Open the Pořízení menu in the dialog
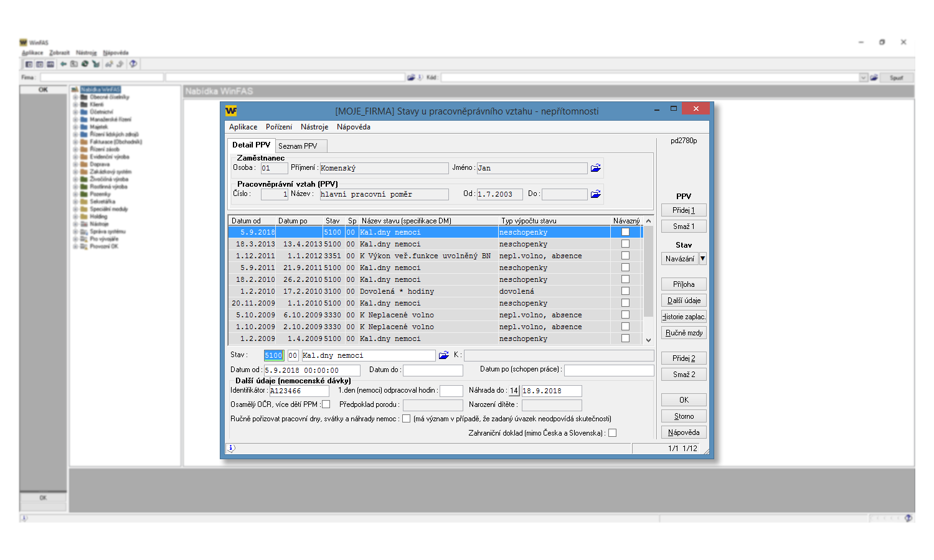Image resolution: width=934 pixels, height=560 pixels. point(278,127)
